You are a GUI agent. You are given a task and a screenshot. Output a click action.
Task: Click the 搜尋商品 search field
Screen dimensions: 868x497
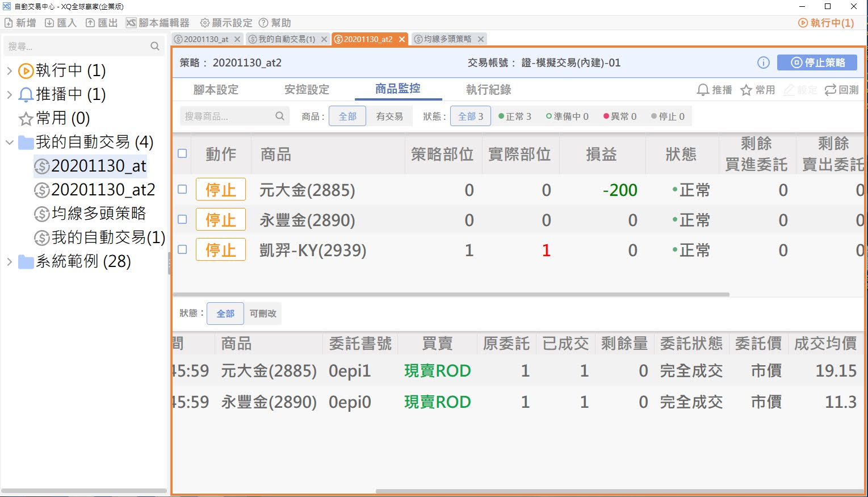point(228,116)
